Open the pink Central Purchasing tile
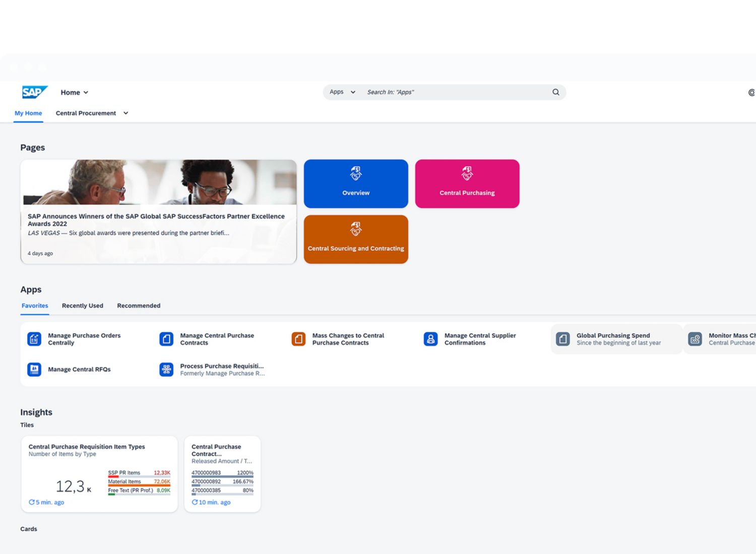Image resolution: width=756 pixels, height=554 pixels. 467,184
